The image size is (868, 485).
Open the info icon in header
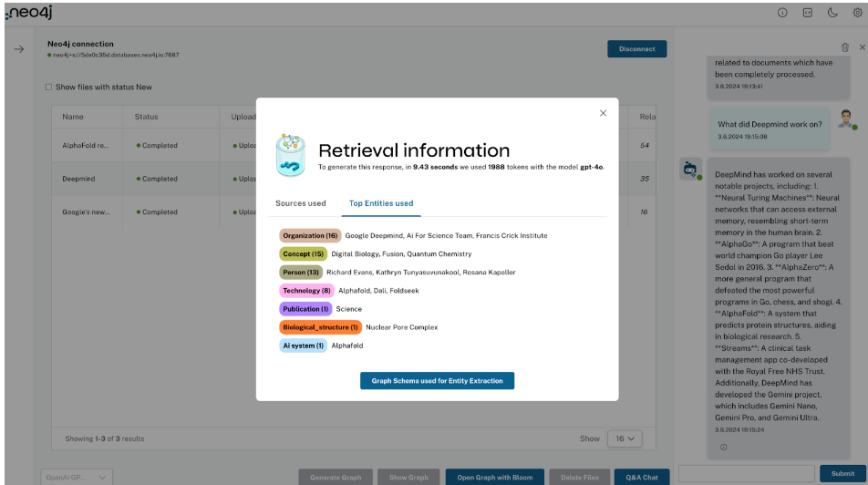[782, 13]
